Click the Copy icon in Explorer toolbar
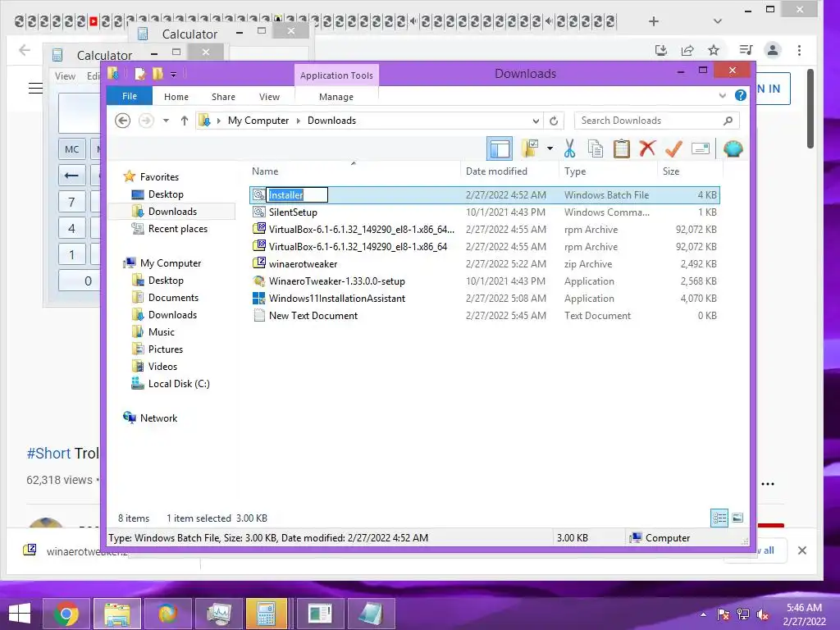This screenshot has width=840, height=630. tap(596, 148)
